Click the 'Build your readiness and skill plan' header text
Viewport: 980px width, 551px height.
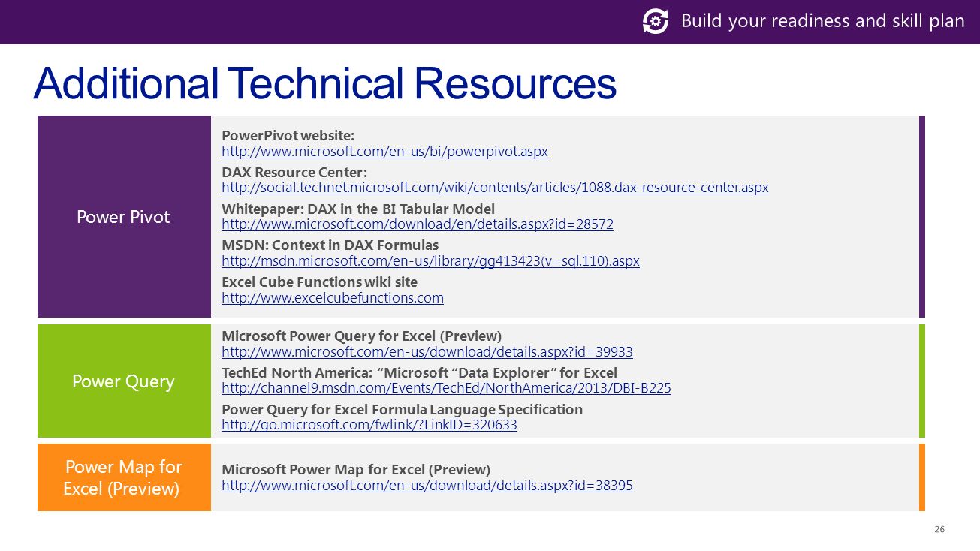tap(822, 21)
